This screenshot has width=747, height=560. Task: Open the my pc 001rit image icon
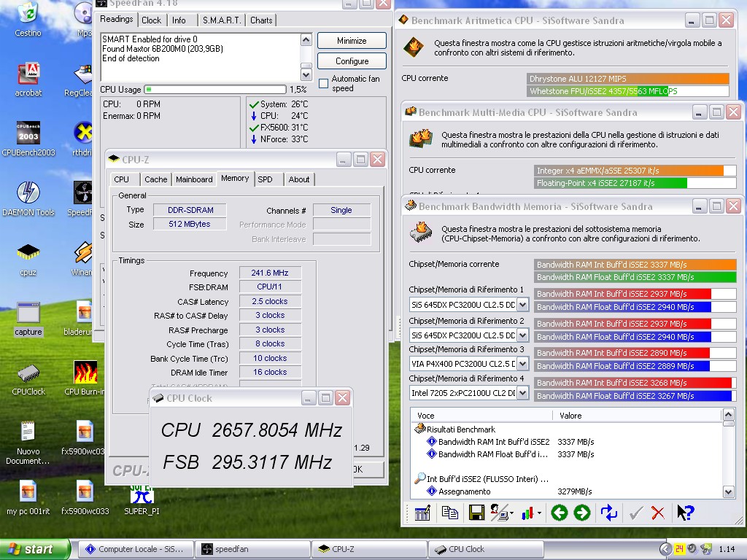tap(28, 498)
